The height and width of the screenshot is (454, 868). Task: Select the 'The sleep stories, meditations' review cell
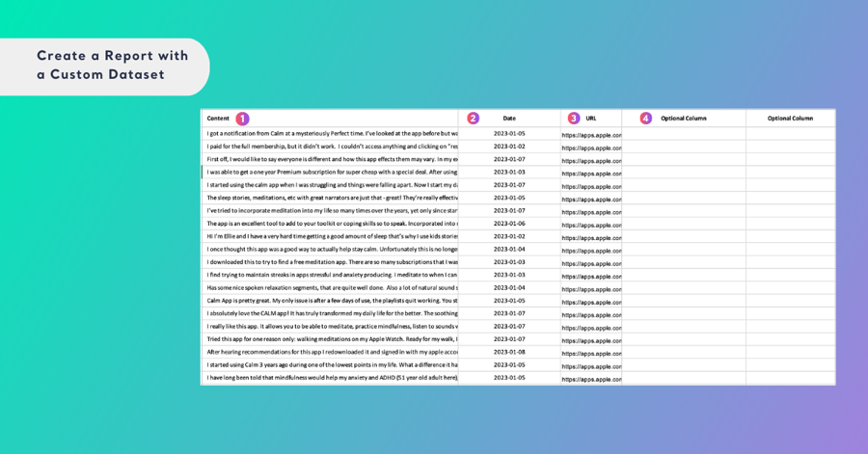point(332,198)
